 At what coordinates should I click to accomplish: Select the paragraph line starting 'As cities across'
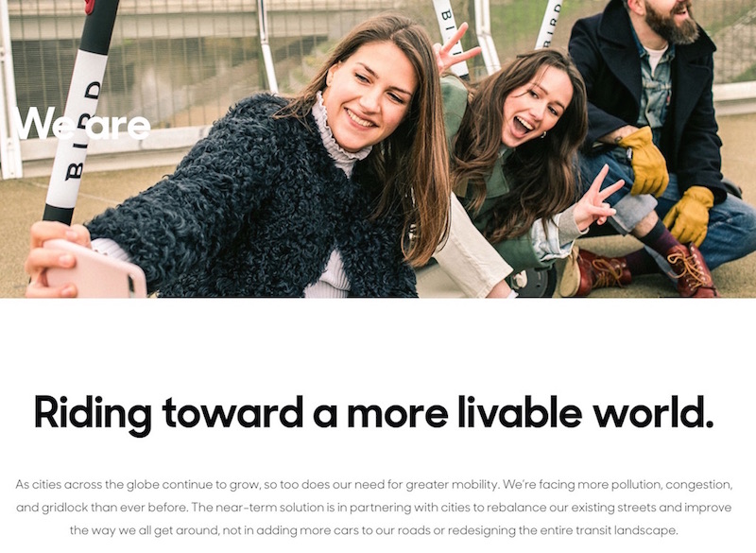pyautogui.click(x=373, y=485)
